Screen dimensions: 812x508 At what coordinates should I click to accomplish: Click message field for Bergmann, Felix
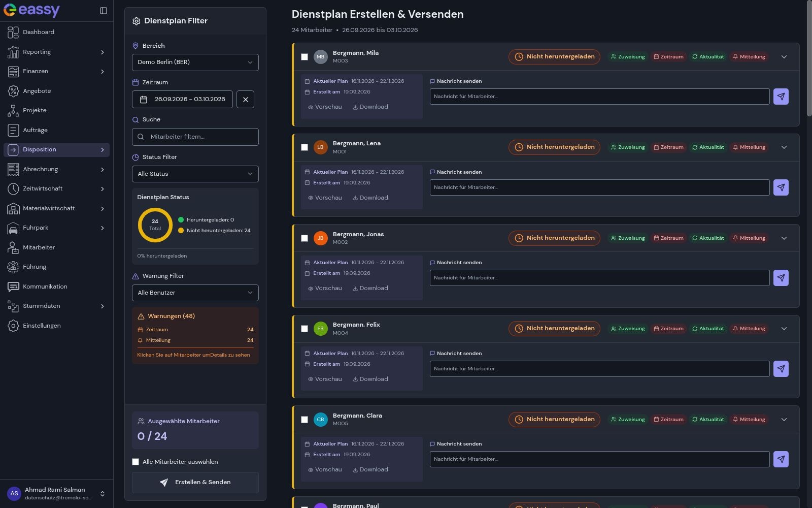coord(599,369)
